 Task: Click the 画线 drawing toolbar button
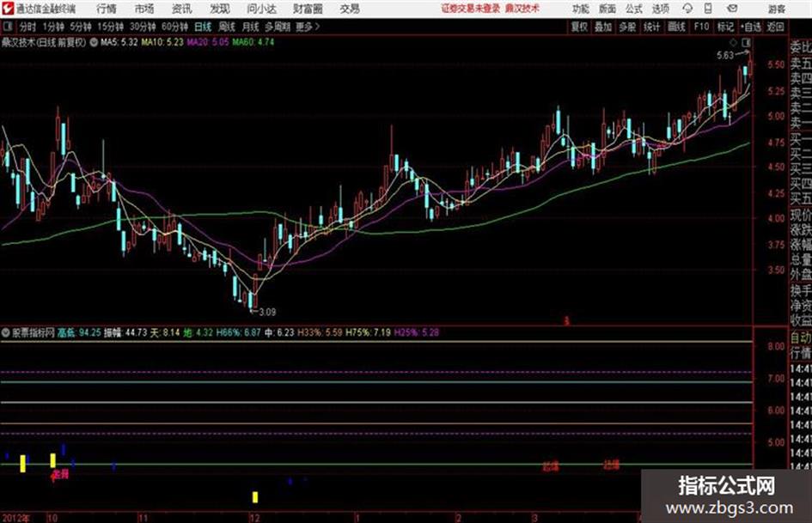pyautogui.click(x=676, y=27)
